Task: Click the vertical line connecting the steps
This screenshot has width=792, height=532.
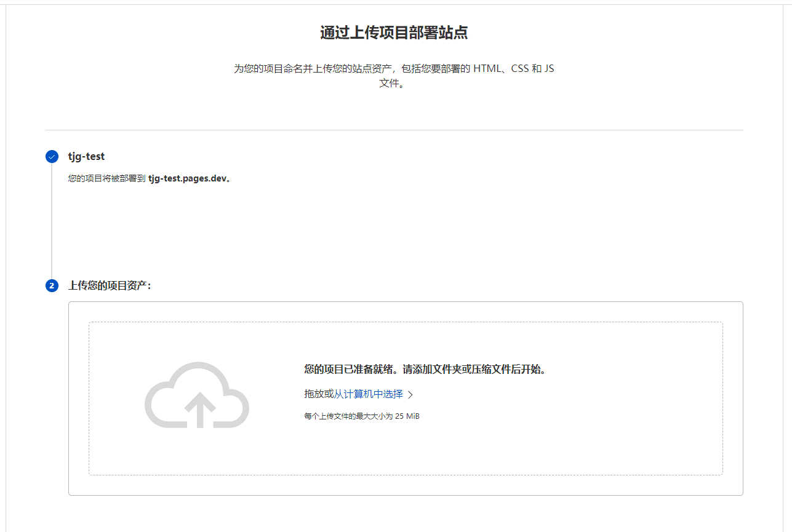Action: (52, 221)
